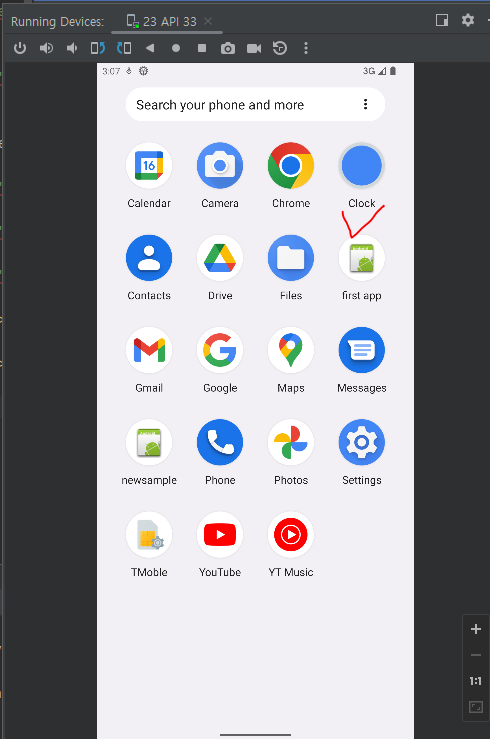Open Running Devices settings gear

tap(468, 20)
